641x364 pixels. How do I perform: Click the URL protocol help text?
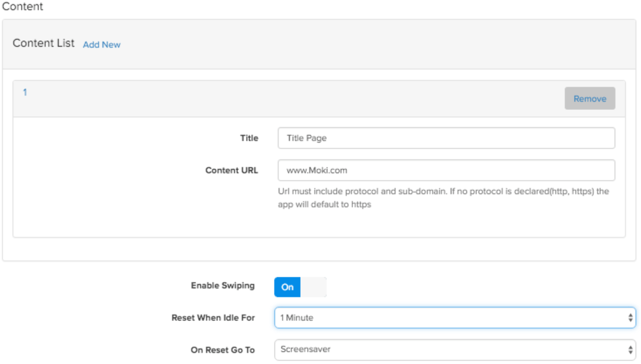tap(443, 198)
